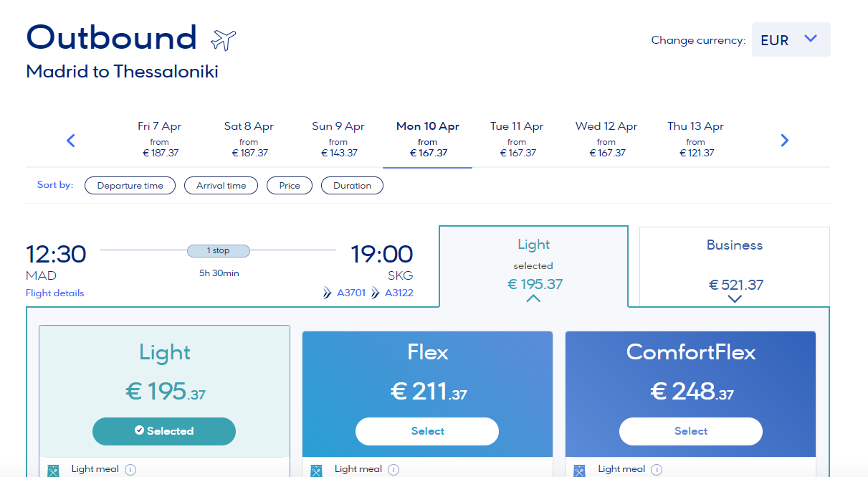868x477 pixels.
Task: Open the Flight details link
Action: 54,293
